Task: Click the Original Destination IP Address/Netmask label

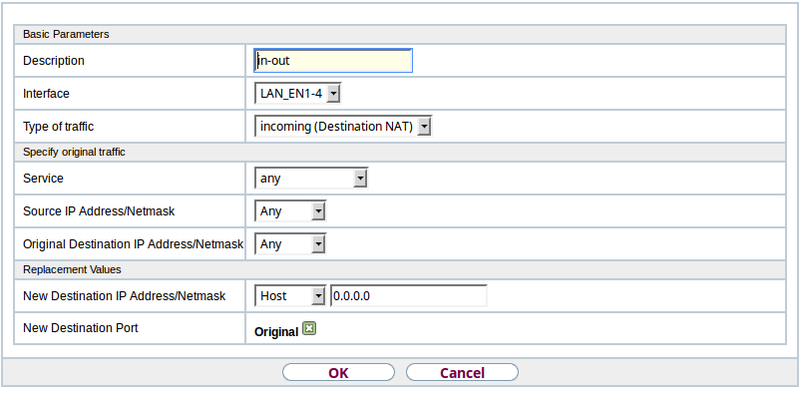Action: (133, 244)
